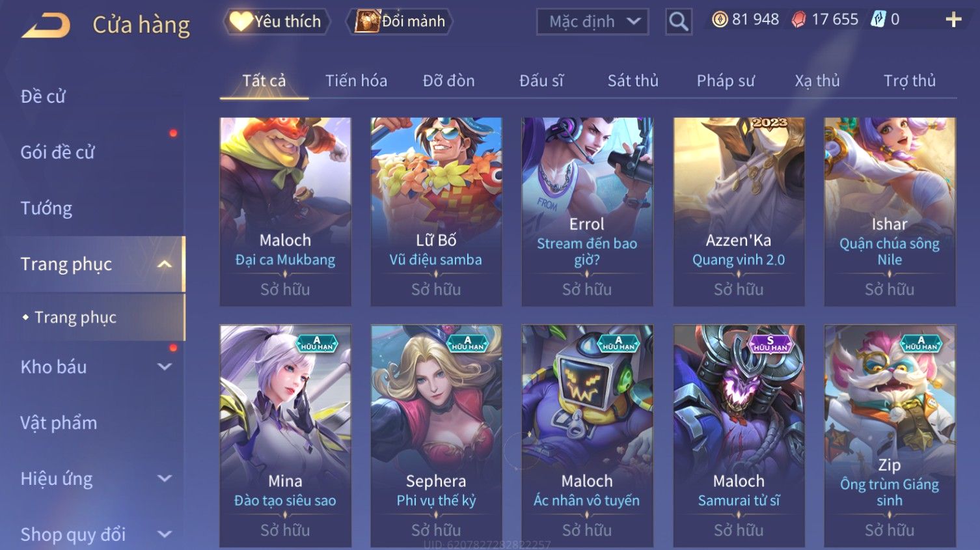Tap the plus icon to add currency
The width and height of the screenshot is (980, 550).
pyautogui.click(x=953, y=20)
